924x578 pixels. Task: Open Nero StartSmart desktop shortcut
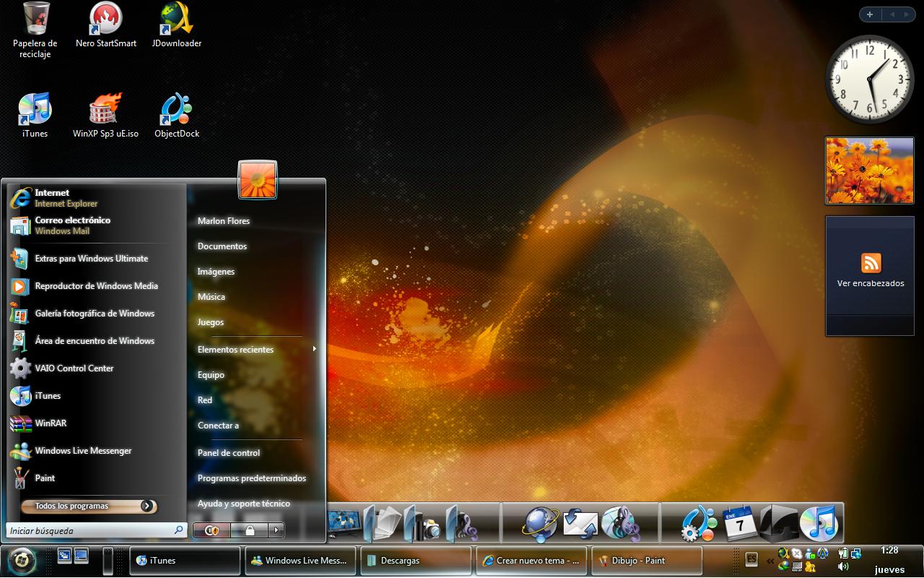106,25
